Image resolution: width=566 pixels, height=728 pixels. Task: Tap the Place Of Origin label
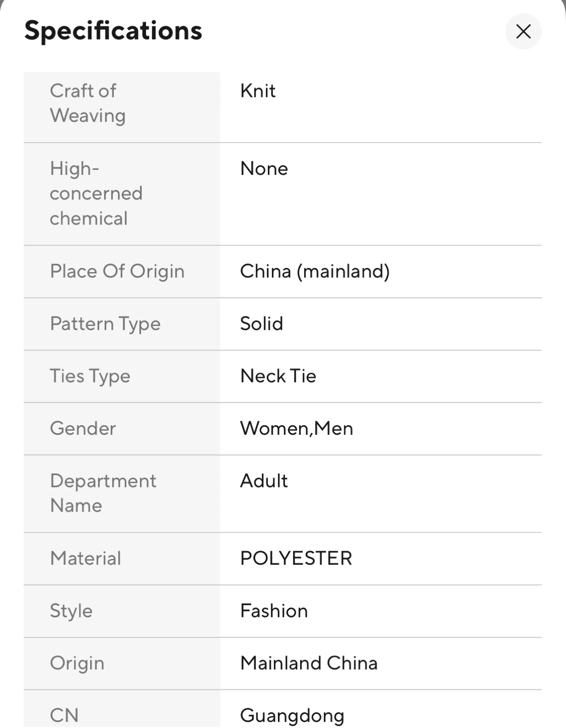(x=117, y=271)
